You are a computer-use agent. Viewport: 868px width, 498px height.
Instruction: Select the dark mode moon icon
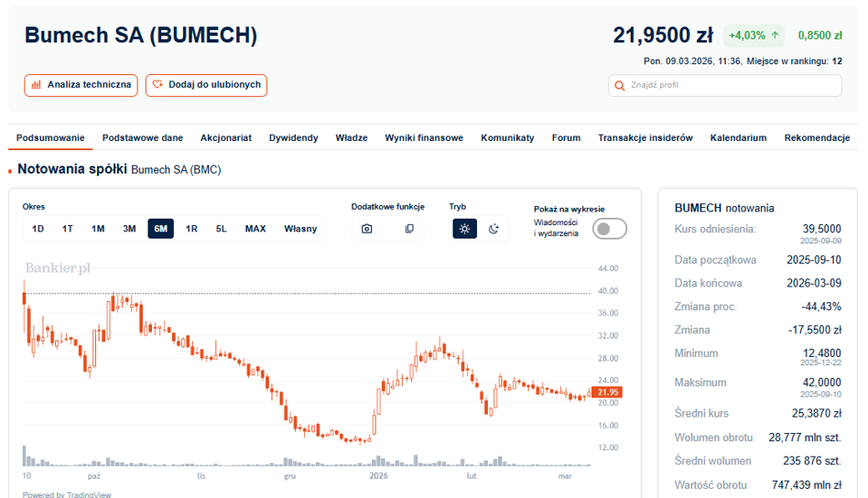494,229
